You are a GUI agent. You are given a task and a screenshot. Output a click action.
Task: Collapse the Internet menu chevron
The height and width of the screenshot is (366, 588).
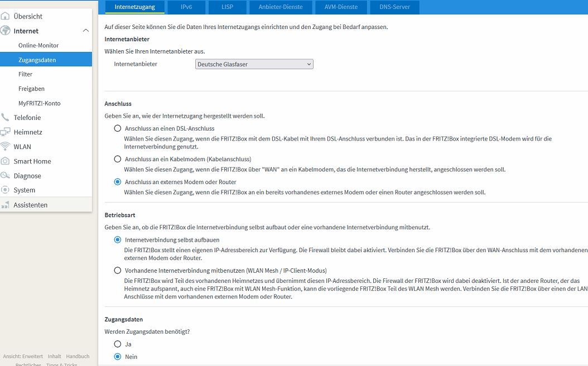click(x=85, y=31)
